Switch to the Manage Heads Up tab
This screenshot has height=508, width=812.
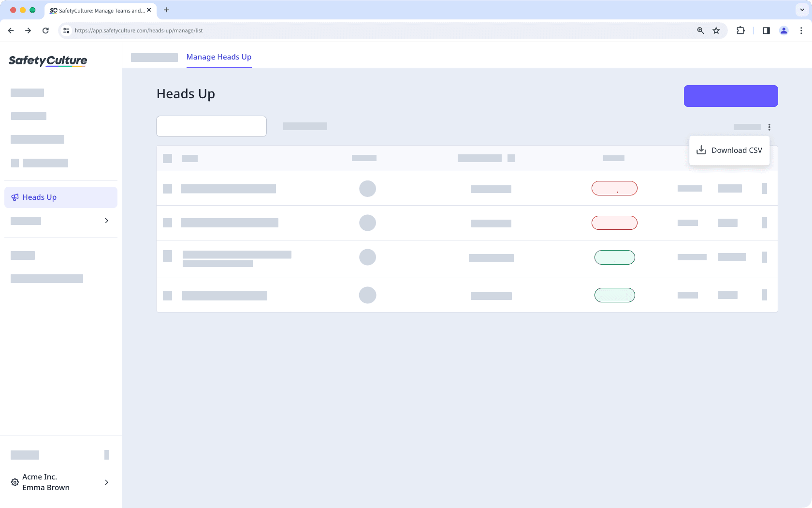click(219, 57)
